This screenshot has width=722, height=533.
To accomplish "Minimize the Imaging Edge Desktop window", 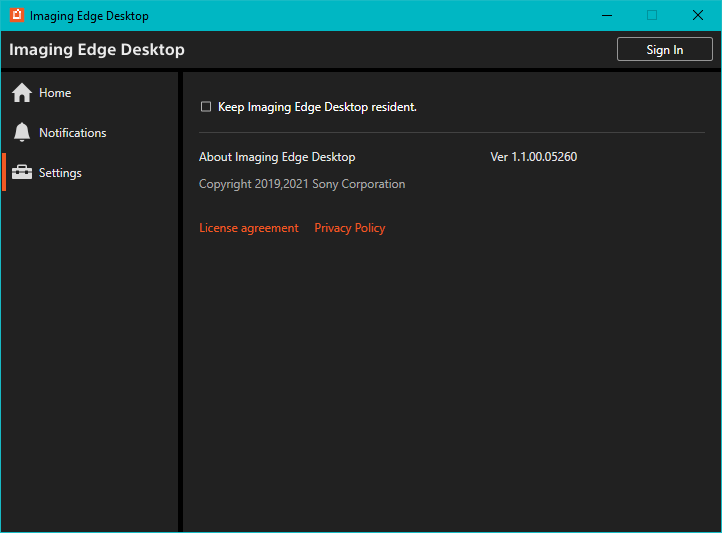I will coord(606,15).
